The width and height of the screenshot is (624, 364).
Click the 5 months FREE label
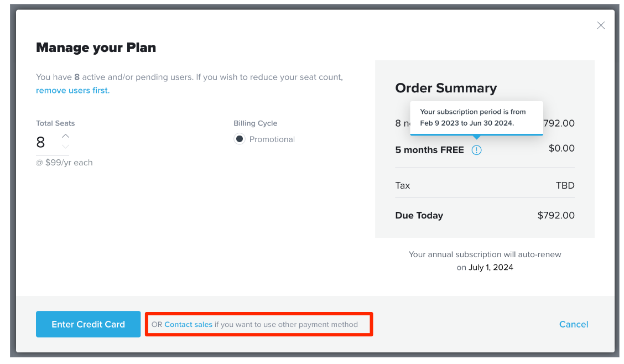coord(429,150)
